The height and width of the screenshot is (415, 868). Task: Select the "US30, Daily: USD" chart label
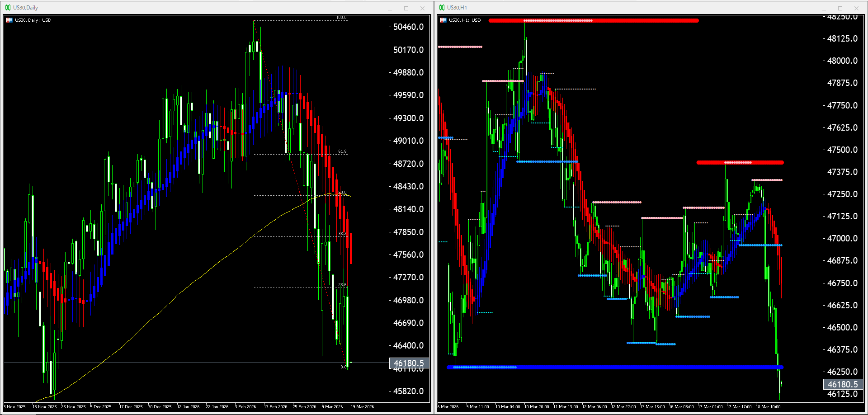tap(33, 20)
